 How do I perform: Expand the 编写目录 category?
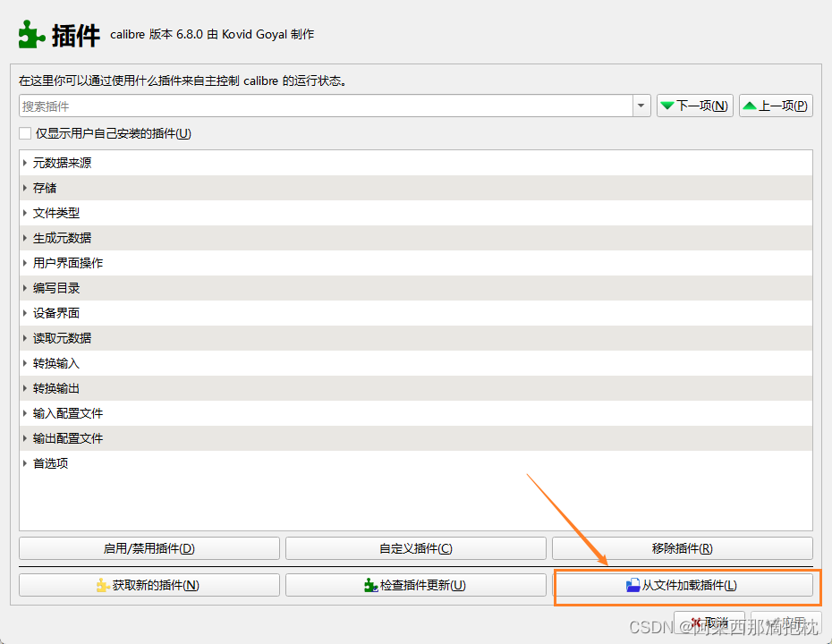click(x=24, y=288)
